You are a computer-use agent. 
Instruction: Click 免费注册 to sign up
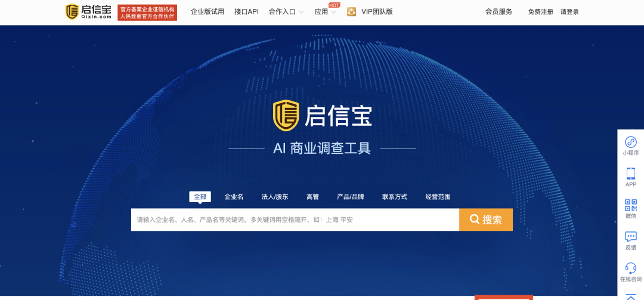pyautogui.click(x=540, y=12)
